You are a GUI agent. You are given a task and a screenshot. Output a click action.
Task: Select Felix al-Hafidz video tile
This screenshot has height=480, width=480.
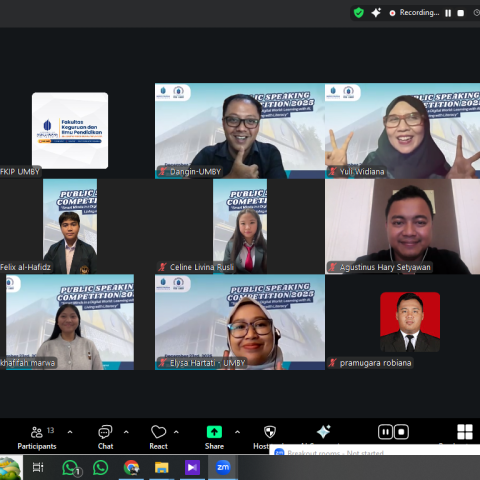click(x=70, y=226)
